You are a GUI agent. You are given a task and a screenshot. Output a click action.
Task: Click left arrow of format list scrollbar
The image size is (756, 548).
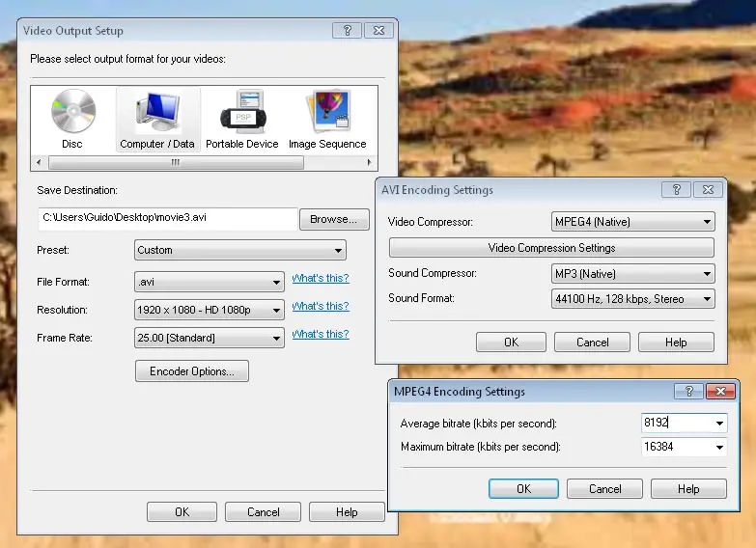coord(39,162)
